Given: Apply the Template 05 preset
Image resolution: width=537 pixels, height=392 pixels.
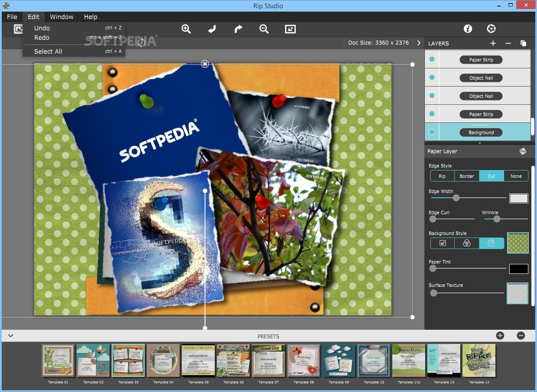Looking at the screenshot, I should tap(198, 360).
